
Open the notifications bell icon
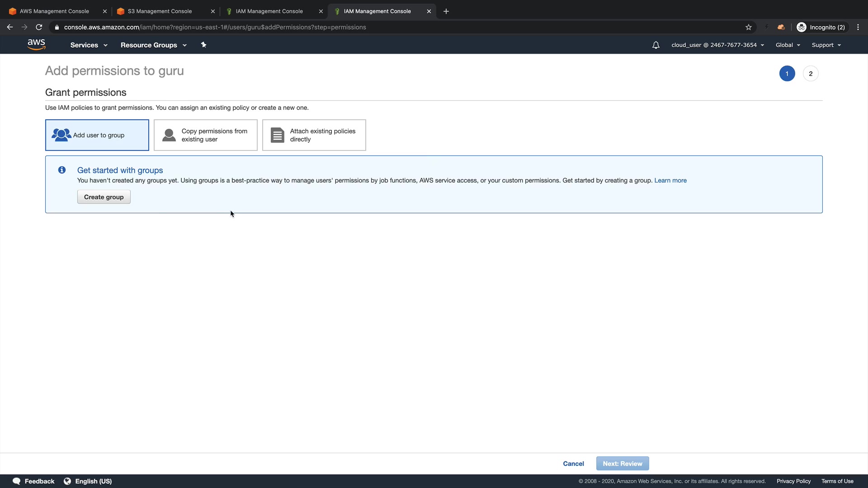pyautogui.click(x=656, y=45)
